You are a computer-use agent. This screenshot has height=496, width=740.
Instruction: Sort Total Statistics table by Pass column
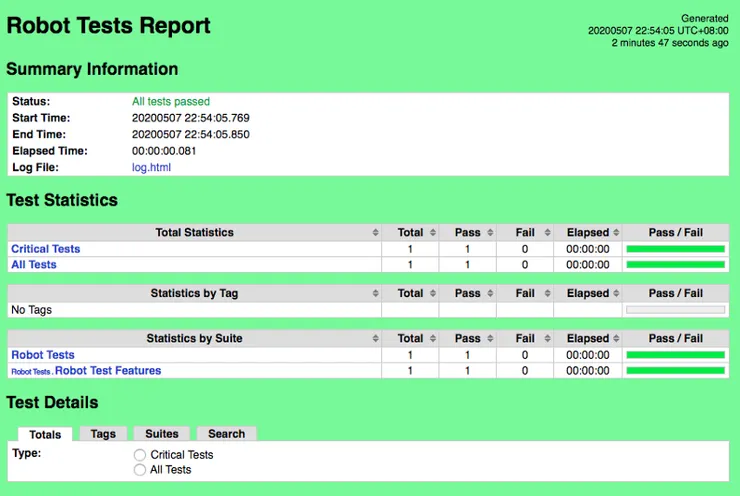click(x=490, y=232)
